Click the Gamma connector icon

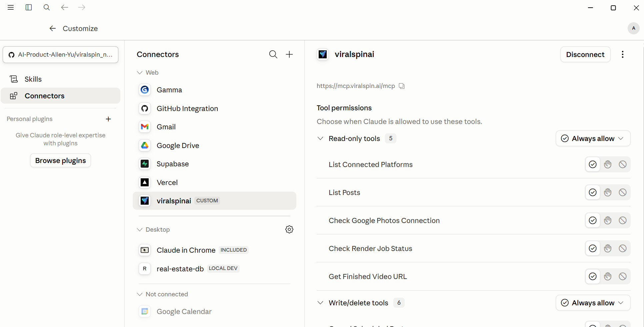click(145, 90)
